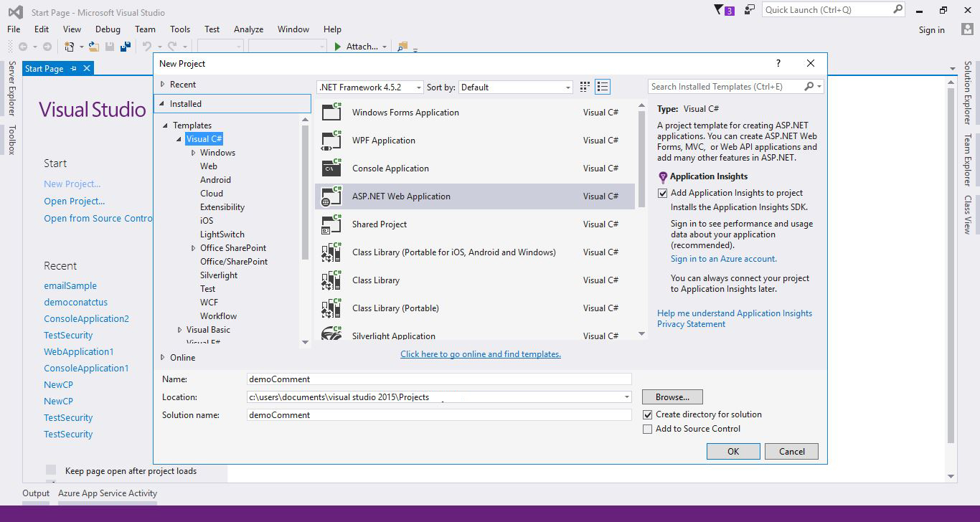Click the Find in Files toolbar icon
This screenshot has width=980, height=522.
click(x=402, y=47)
